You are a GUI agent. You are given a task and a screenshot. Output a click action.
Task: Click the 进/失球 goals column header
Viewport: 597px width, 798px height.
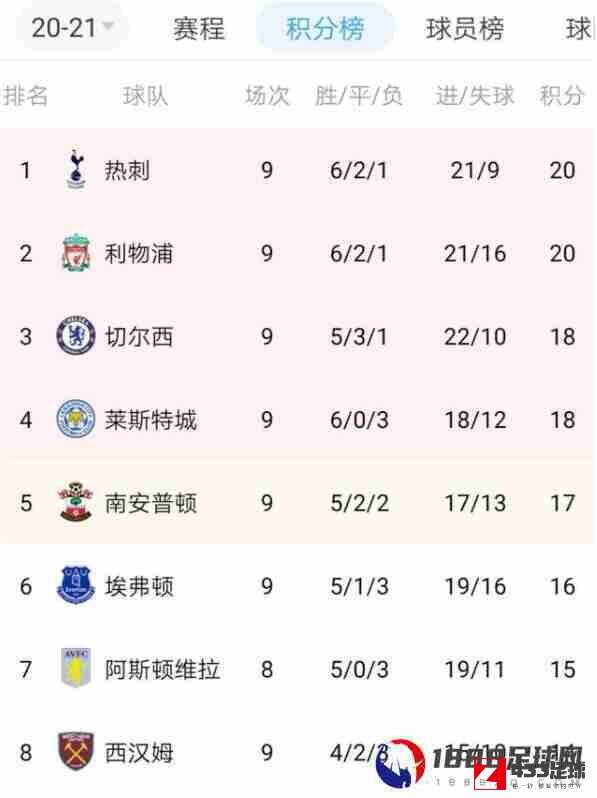[x=475, y=95]
